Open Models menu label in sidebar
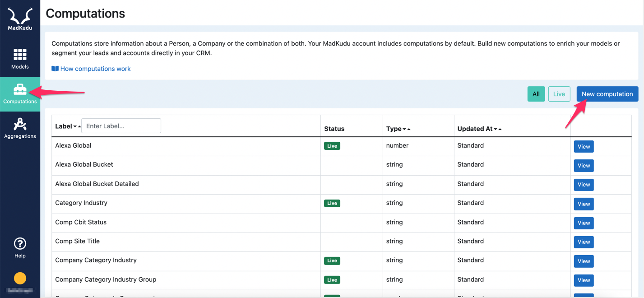644x298 pixels. (x=20, y=67)
